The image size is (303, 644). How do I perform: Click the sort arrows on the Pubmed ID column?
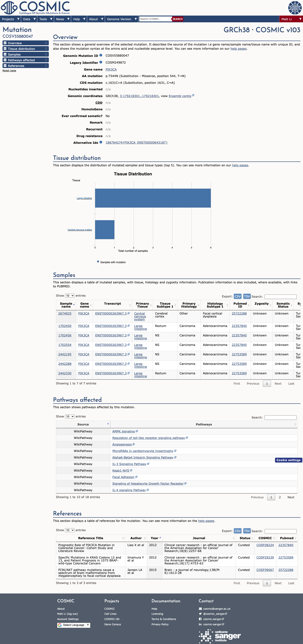[x=249, y=305]
